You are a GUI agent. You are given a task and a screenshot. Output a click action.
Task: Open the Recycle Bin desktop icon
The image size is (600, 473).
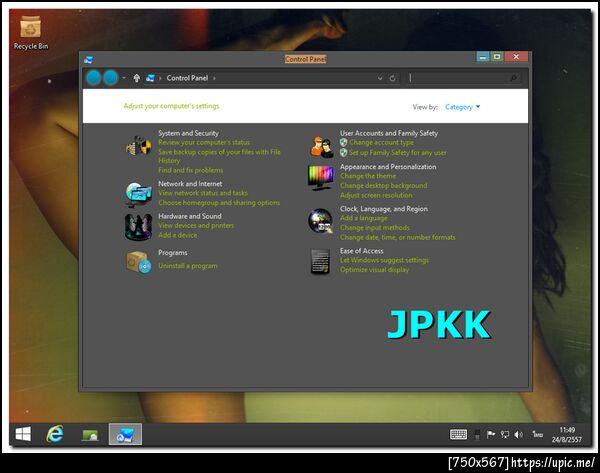point(31,33)
